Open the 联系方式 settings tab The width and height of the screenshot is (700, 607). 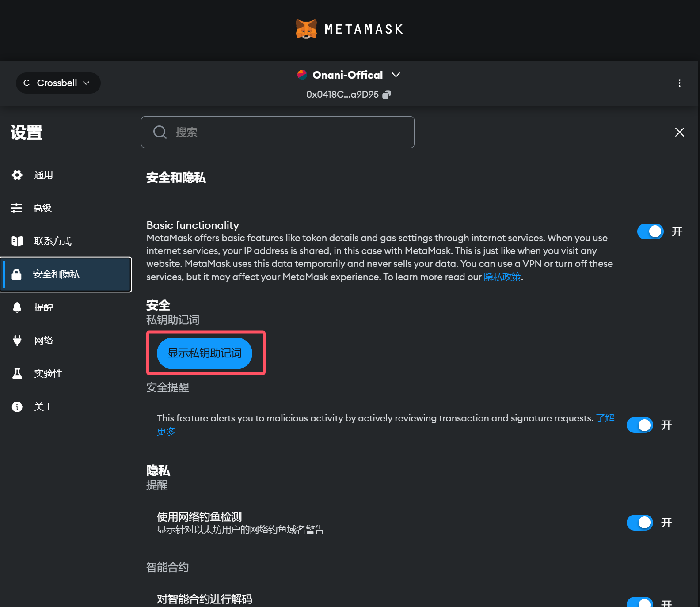[x=66, y=241]
